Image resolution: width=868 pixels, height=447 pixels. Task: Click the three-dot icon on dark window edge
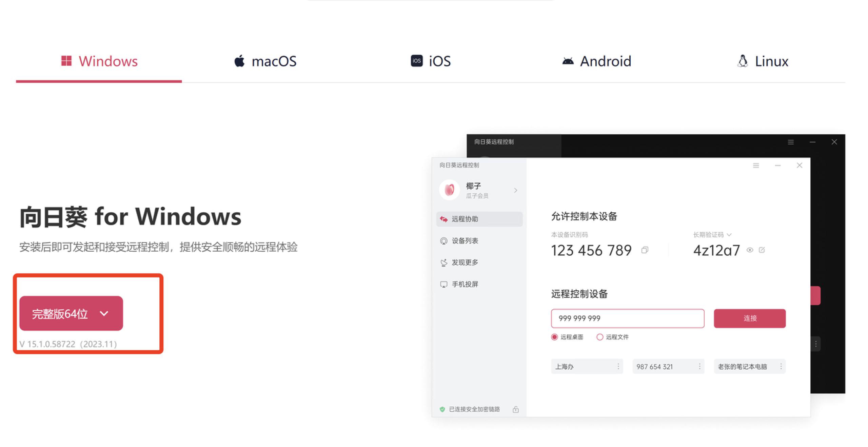tap(816, 344)
